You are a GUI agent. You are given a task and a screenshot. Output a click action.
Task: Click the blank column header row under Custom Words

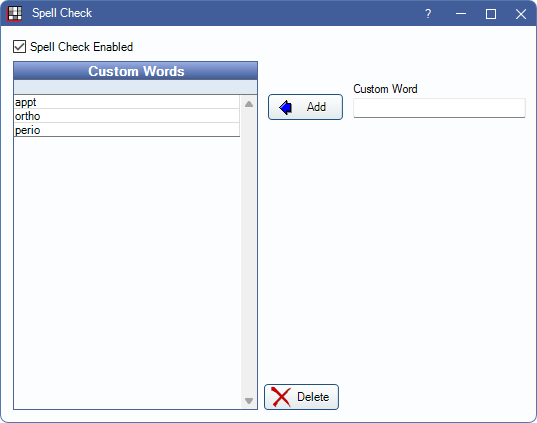[x=136, y=87]
